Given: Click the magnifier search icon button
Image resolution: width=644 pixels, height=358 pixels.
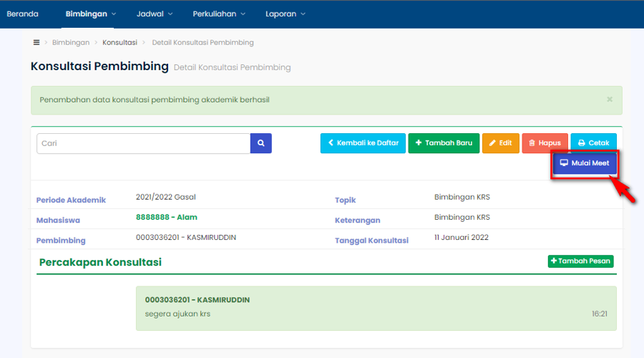Looking at the screenshot, I should [x=261, y=143].
